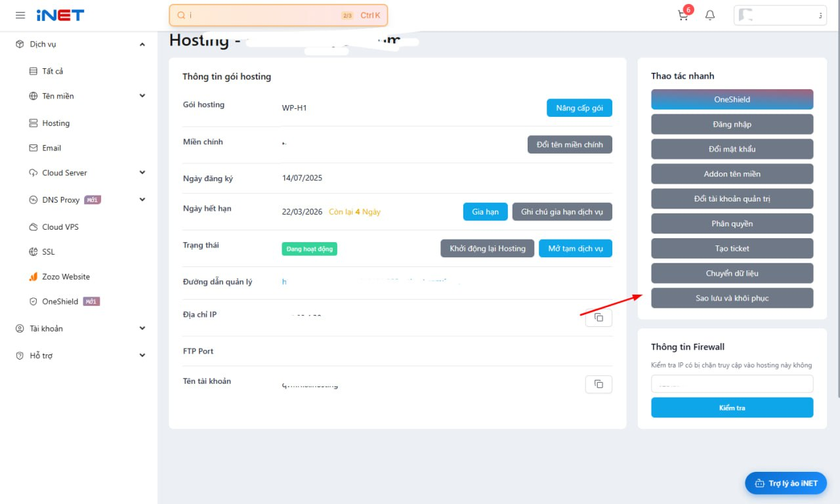Expand the Cloud Server submenu
Viewport: 840px width, 504px height.
[142, 173]
